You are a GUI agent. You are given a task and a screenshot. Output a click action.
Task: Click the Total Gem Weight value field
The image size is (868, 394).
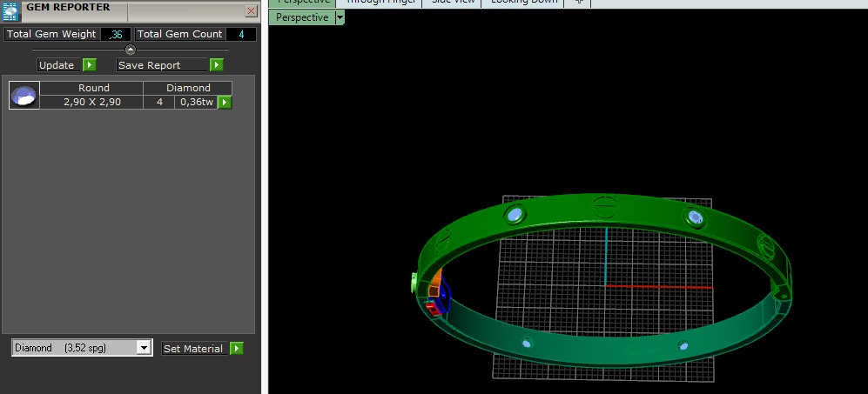tap(116, 34)
